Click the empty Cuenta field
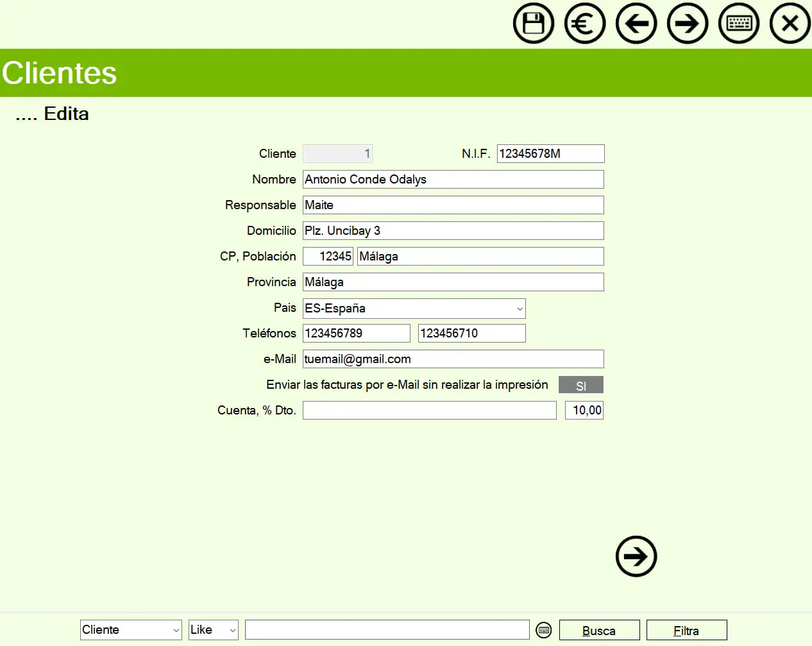The height and width of the screenshot is (646, 812). click(x=429, y=411)
